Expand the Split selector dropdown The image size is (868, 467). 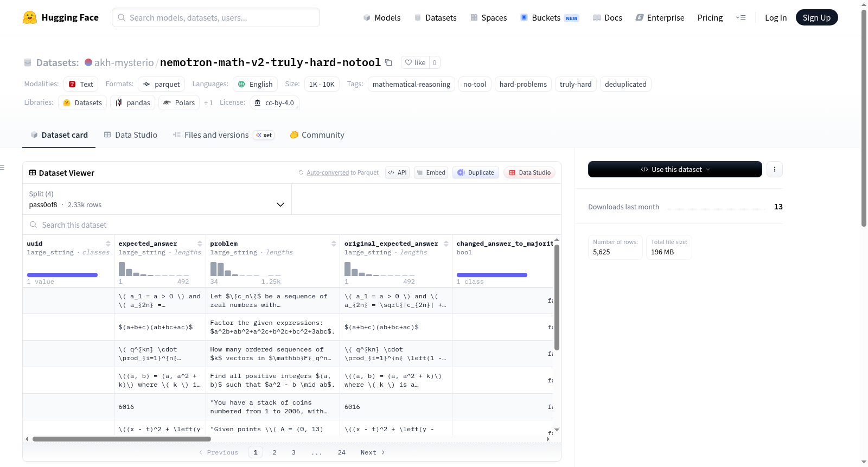tap(157, 199)
